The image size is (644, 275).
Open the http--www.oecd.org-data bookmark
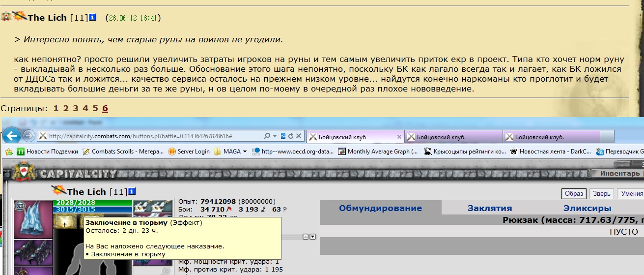coord(293,151)
